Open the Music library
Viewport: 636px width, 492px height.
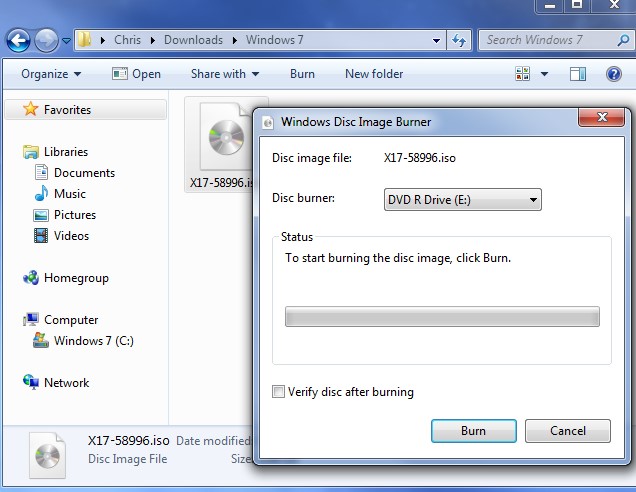coord(70,194)
